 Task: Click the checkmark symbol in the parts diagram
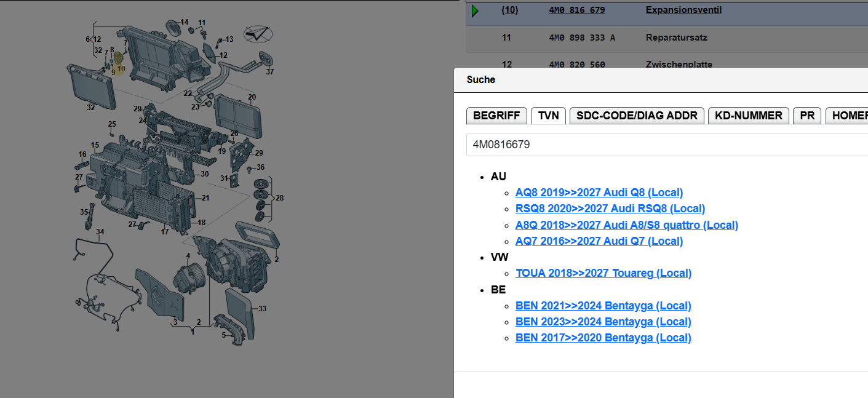point(258,34)
